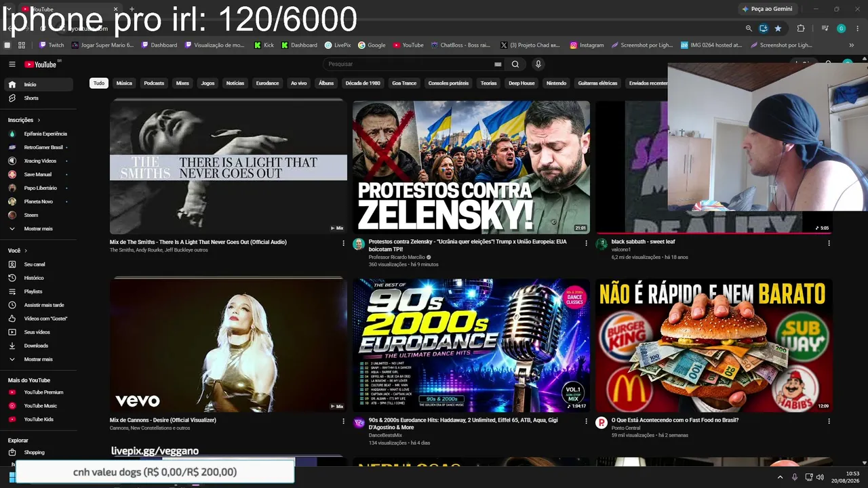The image size is (868, 488).
Task: Click Professor Ricardo Marcílio channel name
Action: tap(397, 258)
